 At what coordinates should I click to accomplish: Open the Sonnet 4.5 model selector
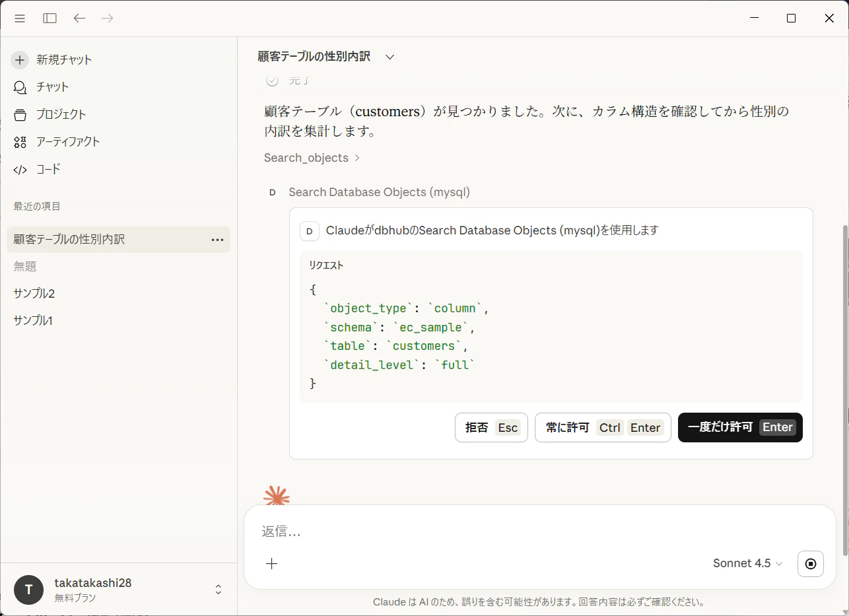[x=747, y=563]
